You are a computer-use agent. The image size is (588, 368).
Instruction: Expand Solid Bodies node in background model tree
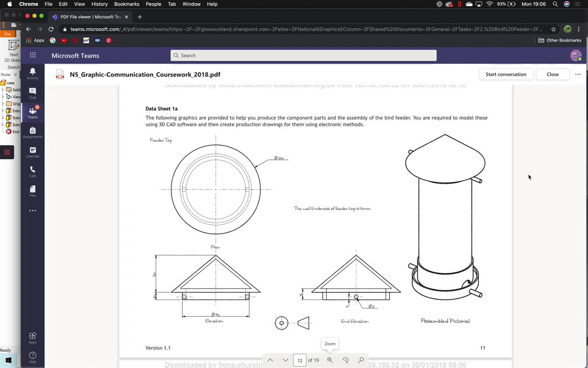(x=3, y=90)
